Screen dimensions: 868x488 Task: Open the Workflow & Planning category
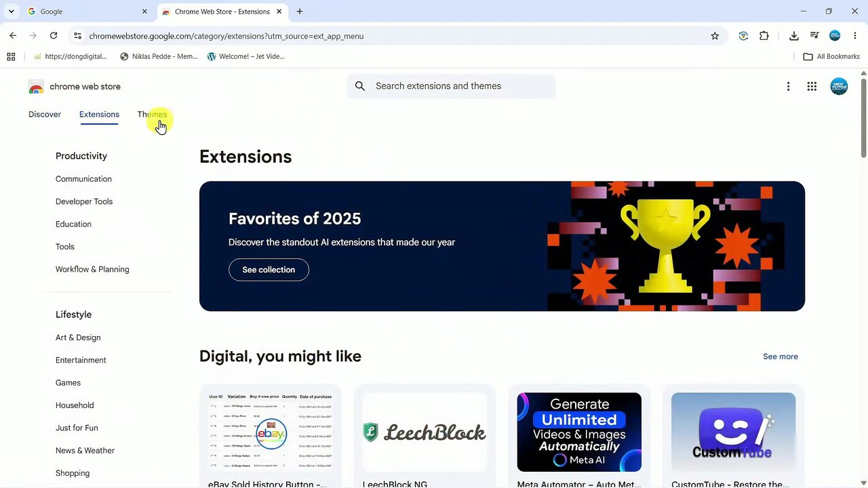pos(92,269)
